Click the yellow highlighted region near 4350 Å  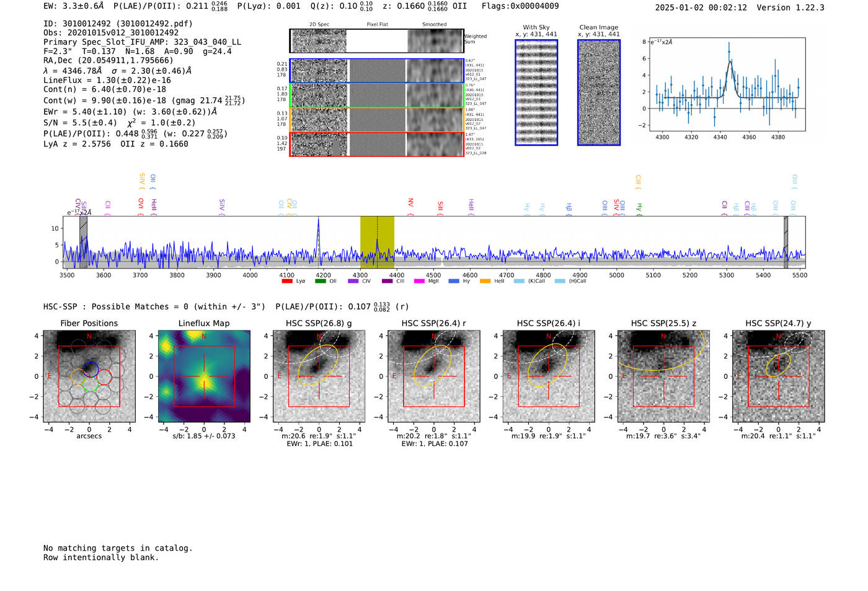377,242
